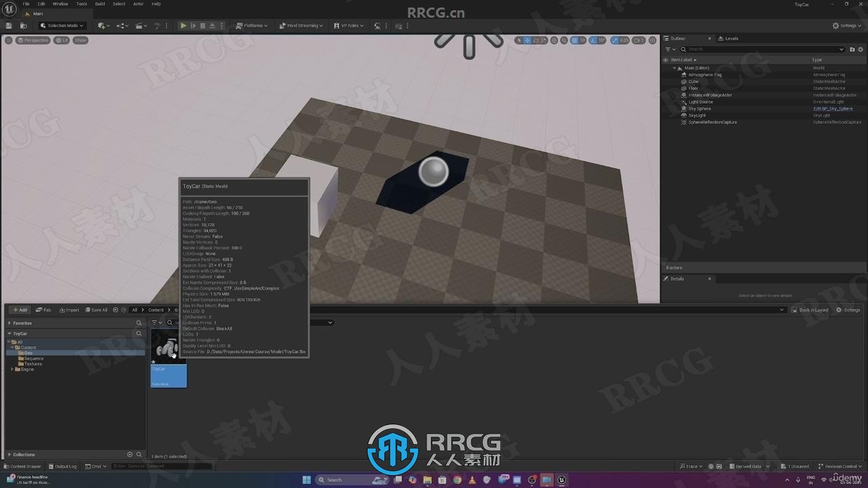Screen dimensions: 868x488
Task: Click the Fab button in Content Browser
Action: [x=43, y=310]
